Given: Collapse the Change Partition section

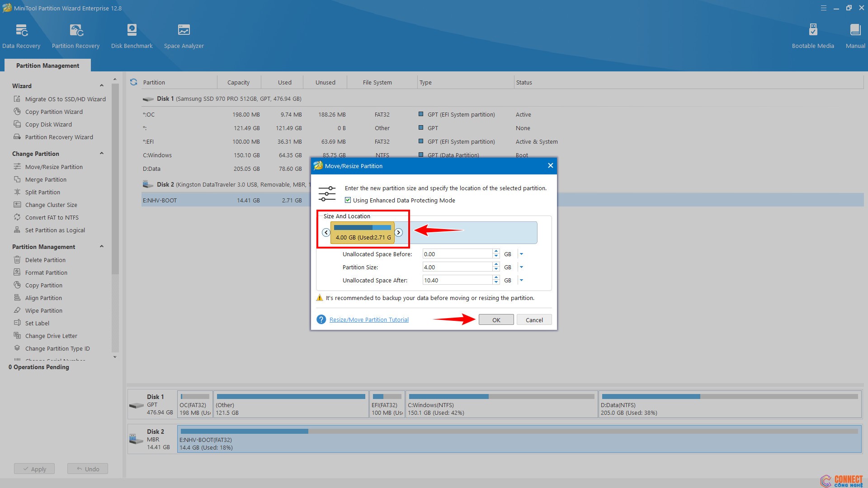Looking at the screenshot, I should 101,153.
